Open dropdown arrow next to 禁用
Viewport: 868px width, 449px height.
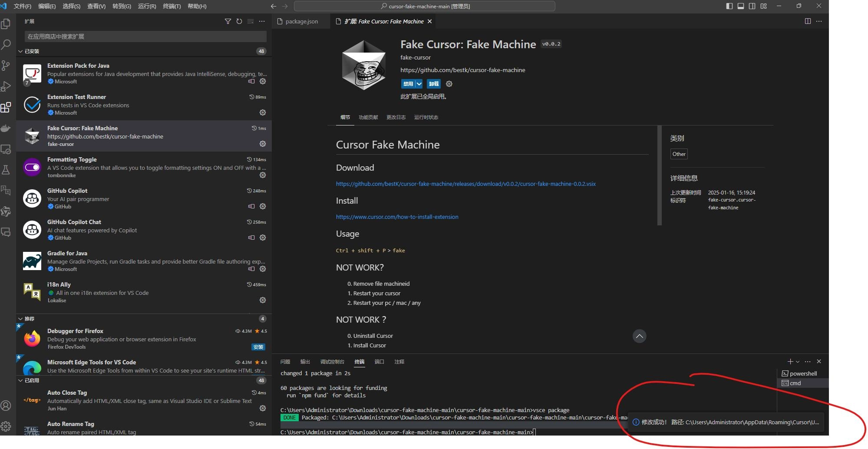pyautogui.click(x=419, y=84)
